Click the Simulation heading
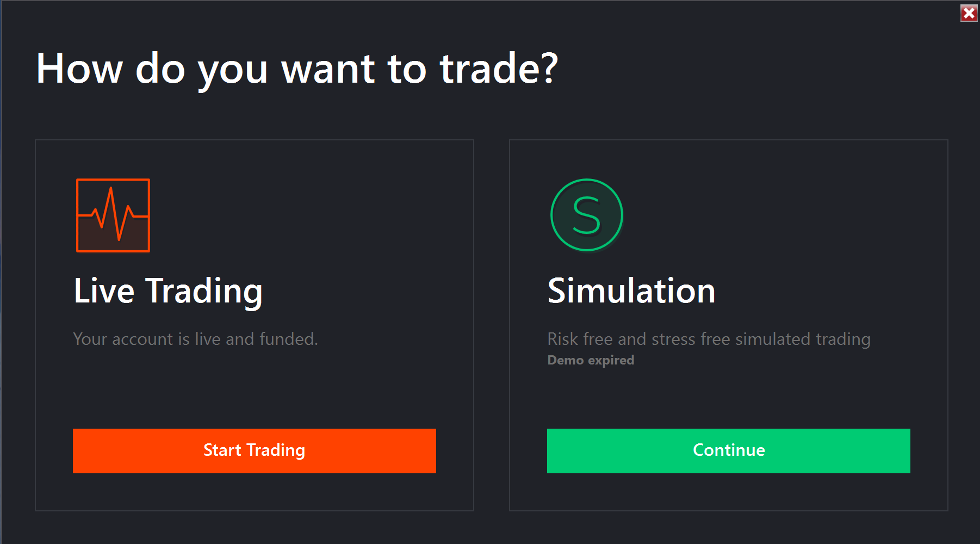The image size is (980, 544). pos(631,290)
